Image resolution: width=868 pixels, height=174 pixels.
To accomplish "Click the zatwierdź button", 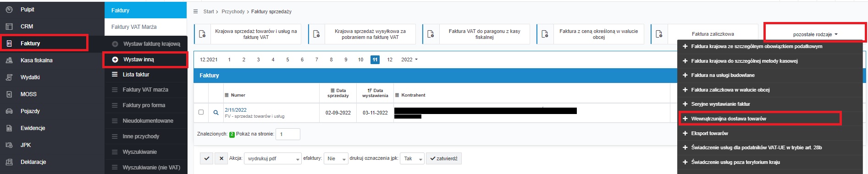I will pyautogui.click(x=444, y=158).
